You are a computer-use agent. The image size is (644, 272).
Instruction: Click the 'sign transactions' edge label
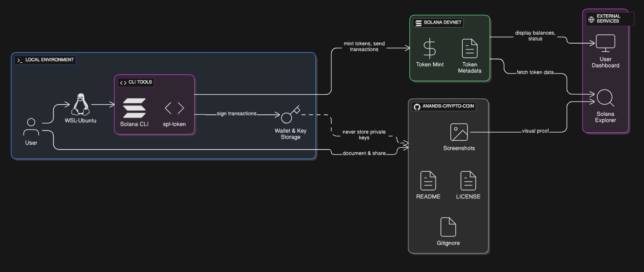point(236,114)
